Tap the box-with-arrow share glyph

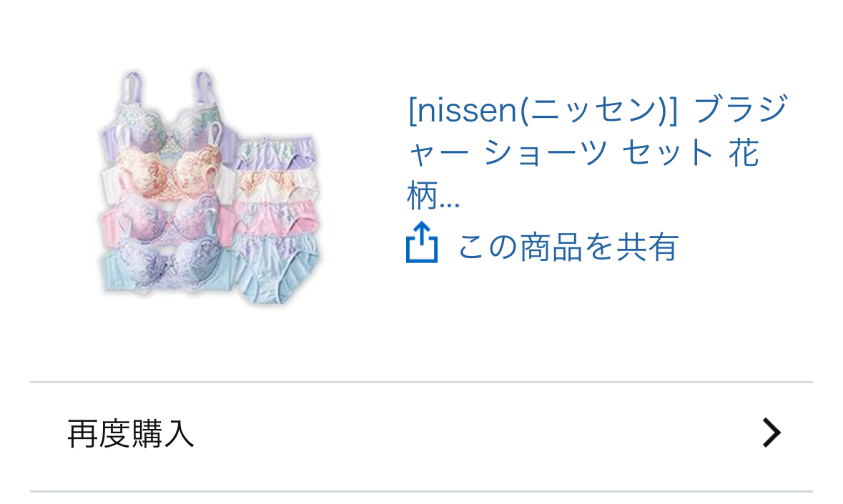click(422, 242)
